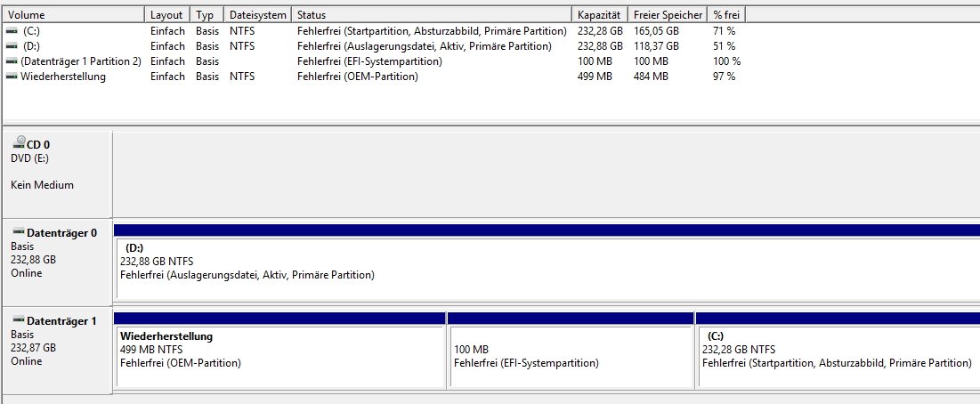This screenshot has width=980, height=404.
Task: Select the (D:) volume drive icon
Action: tap(12, 45)
